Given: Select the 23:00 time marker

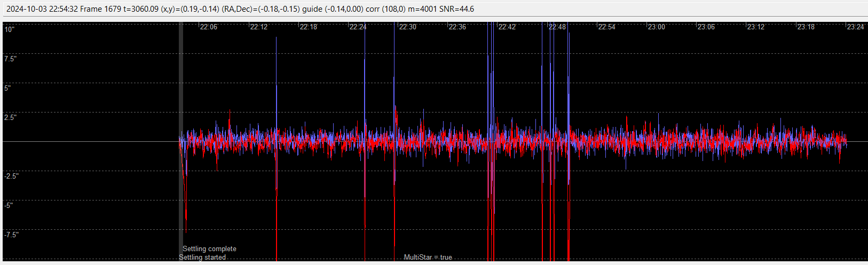Looking at the screenshot, I should (656, 27).
